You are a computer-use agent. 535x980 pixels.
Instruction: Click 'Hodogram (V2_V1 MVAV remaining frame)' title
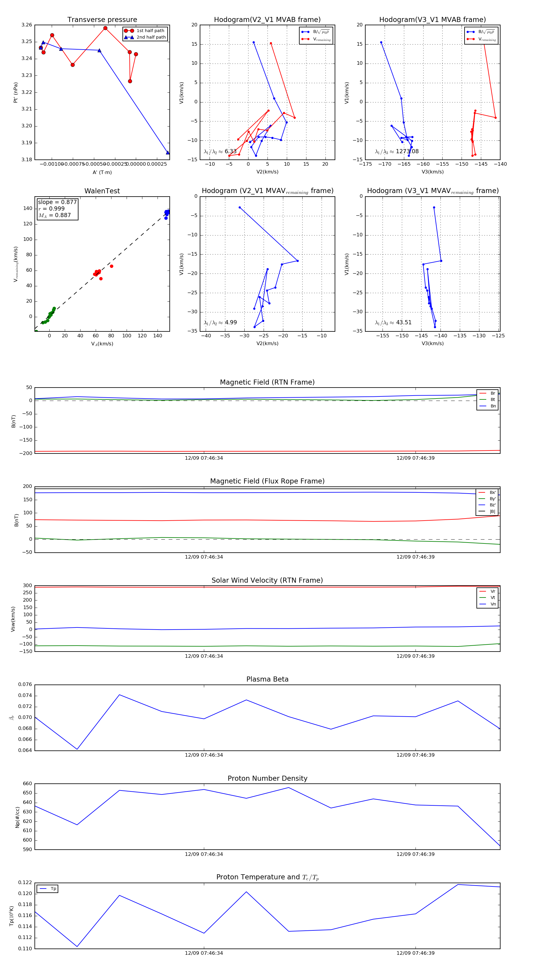tap(267, 191)
